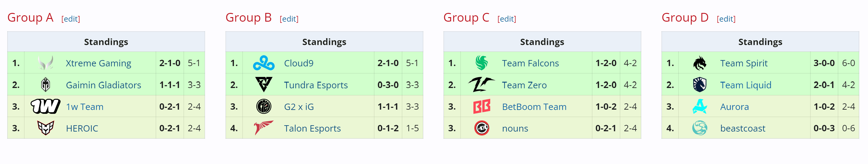Edit the Group A section
This screenshot has width=868, height=164.
coord(71,19)
